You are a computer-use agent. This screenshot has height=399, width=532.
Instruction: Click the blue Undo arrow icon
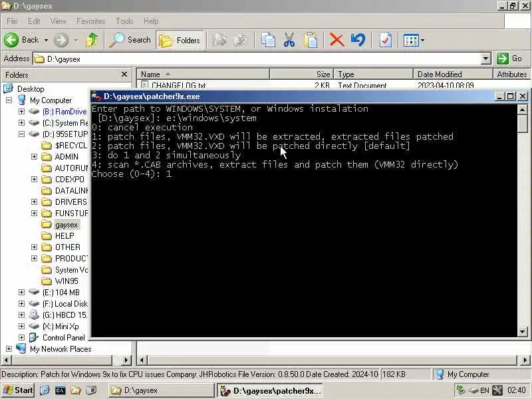[358, 40]
